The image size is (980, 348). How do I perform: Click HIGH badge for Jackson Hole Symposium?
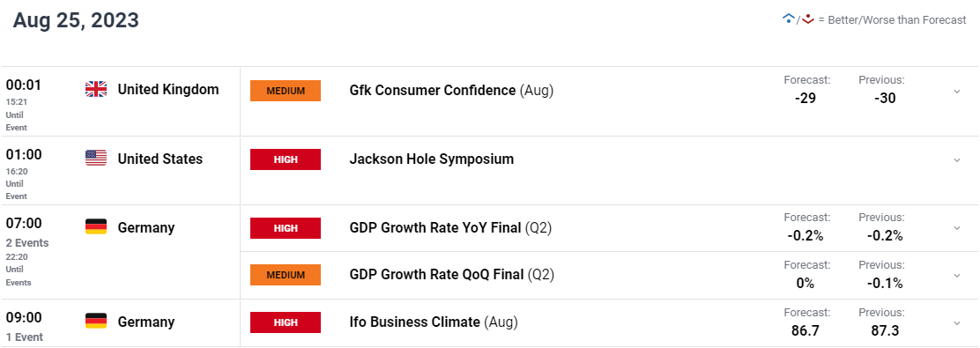pyautogui.click(x=285, y=159)
